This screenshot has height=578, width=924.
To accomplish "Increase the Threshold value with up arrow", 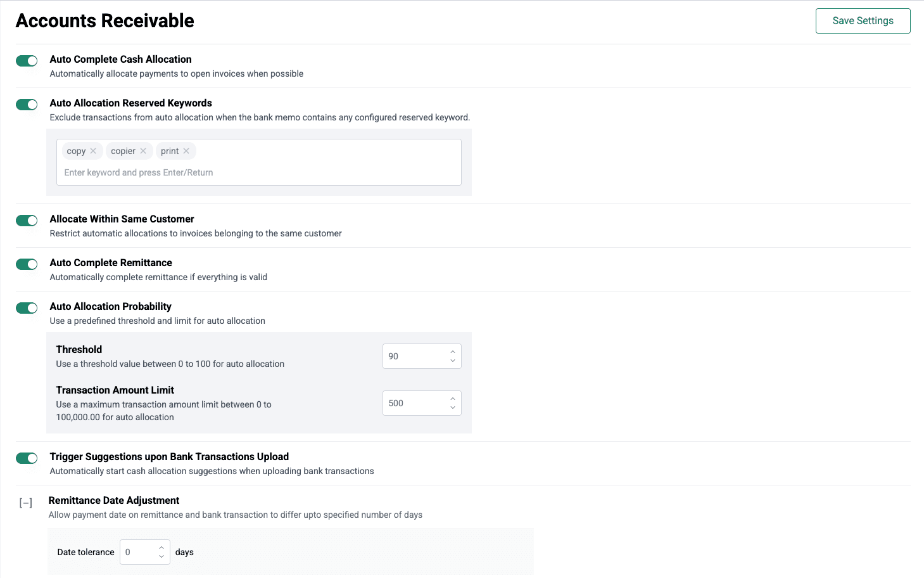I will (453, 352).
